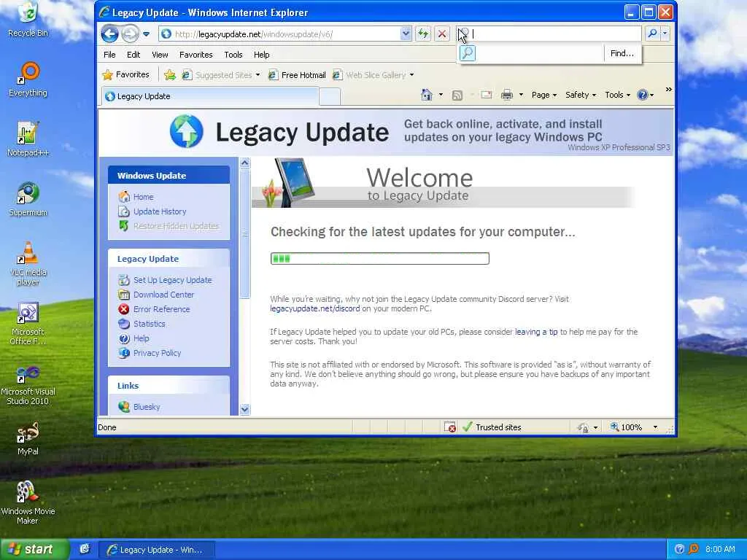Click the leaving a tip link

point(536,332)
